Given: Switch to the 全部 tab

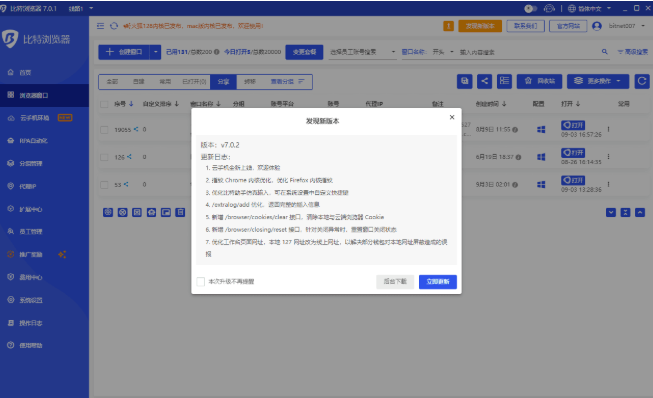Looking at the screenshot, I should tap(112, 82).
